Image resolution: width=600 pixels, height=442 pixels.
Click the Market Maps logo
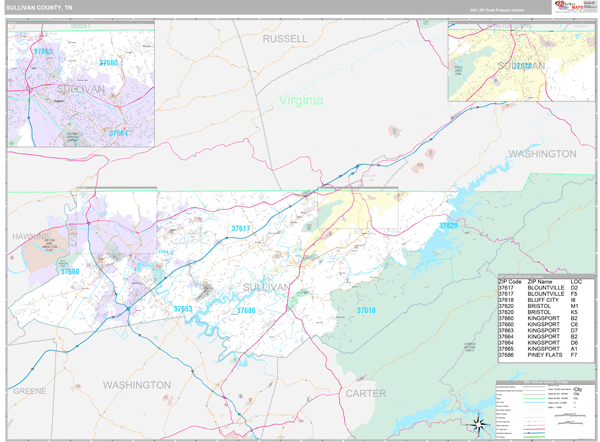[572, 7]
